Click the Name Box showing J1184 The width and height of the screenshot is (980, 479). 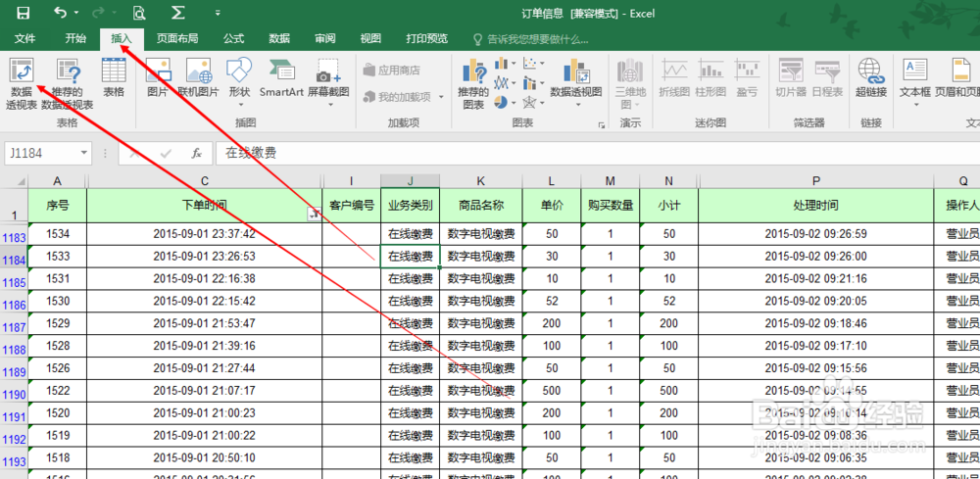pyautogui.click(x=41, y=153)
